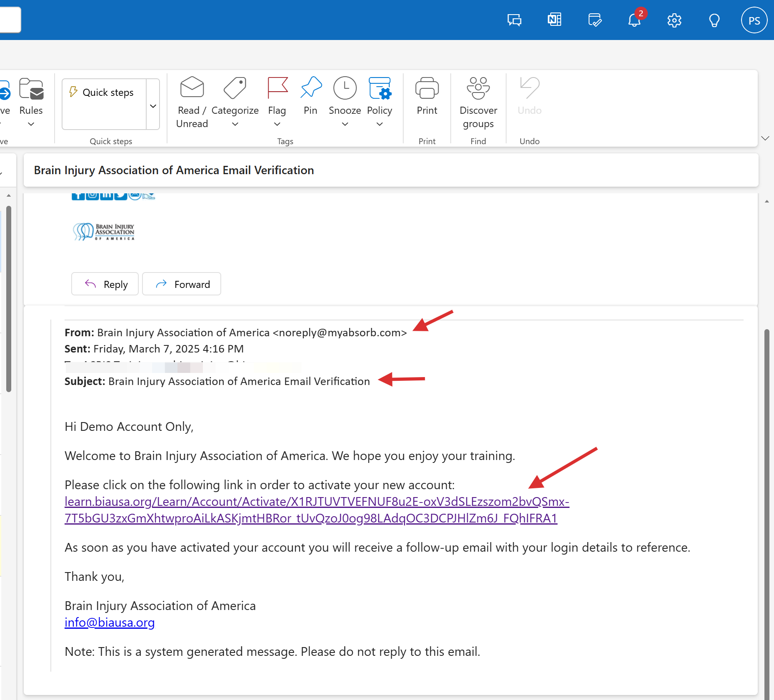
Task: Print the email
Action: point(427,97)
